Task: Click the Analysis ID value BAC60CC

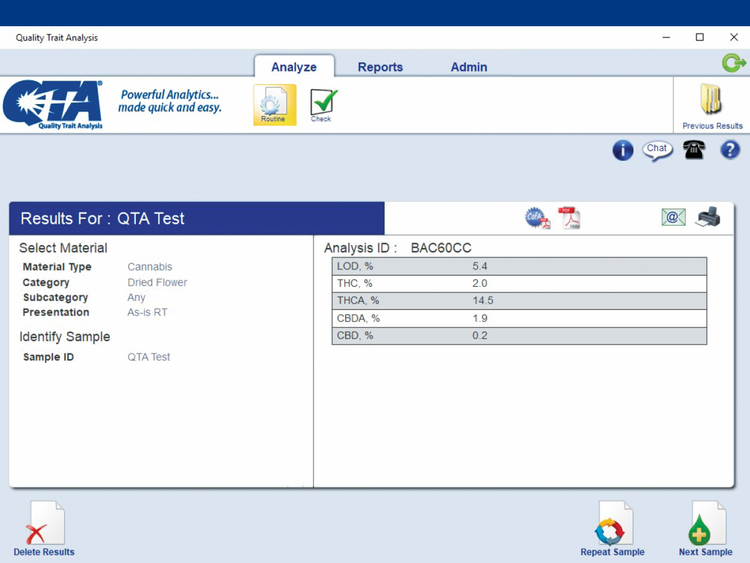Action: (x=441, y=248)
